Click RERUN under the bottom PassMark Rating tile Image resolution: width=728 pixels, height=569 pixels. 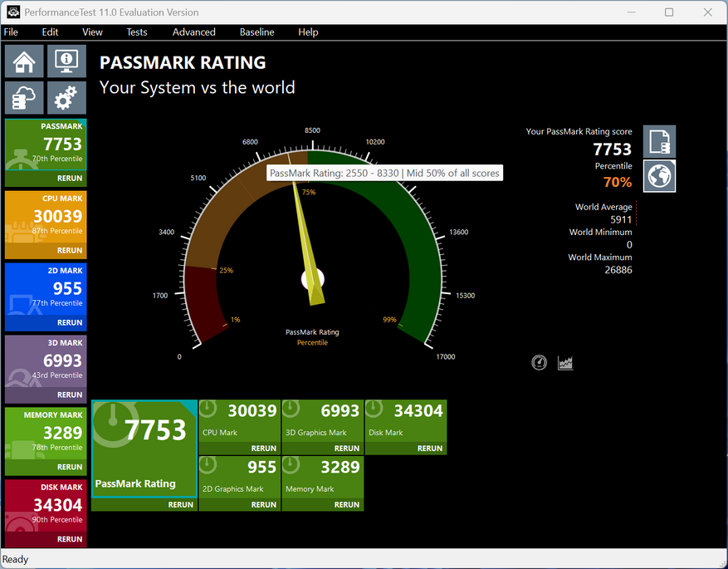(181, 504)
